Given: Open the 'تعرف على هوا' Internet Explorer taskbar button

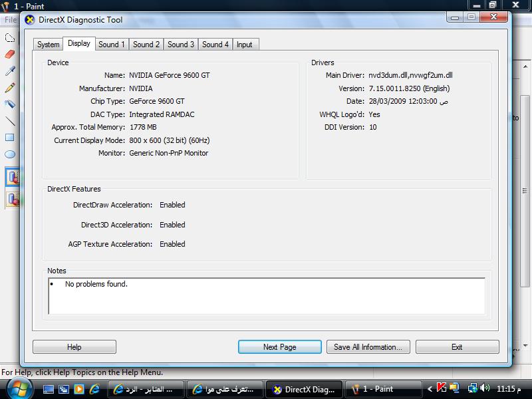Looking at the screenshot, I should pyautogui.click(x=225, y=389).
